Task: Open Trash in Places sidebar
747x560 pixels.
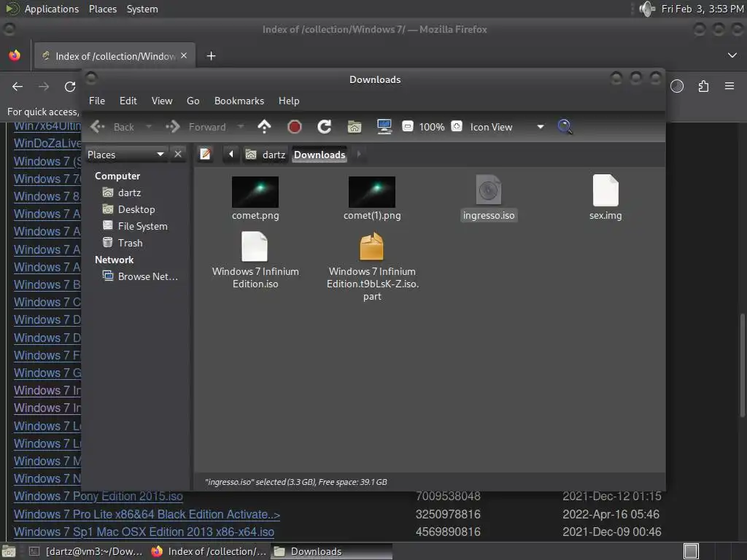Action: 130,243
